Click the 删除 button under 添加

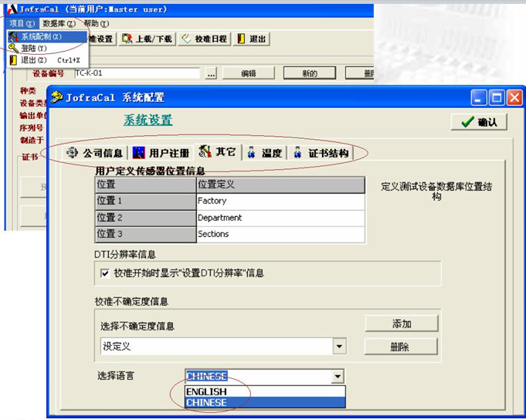401,347
